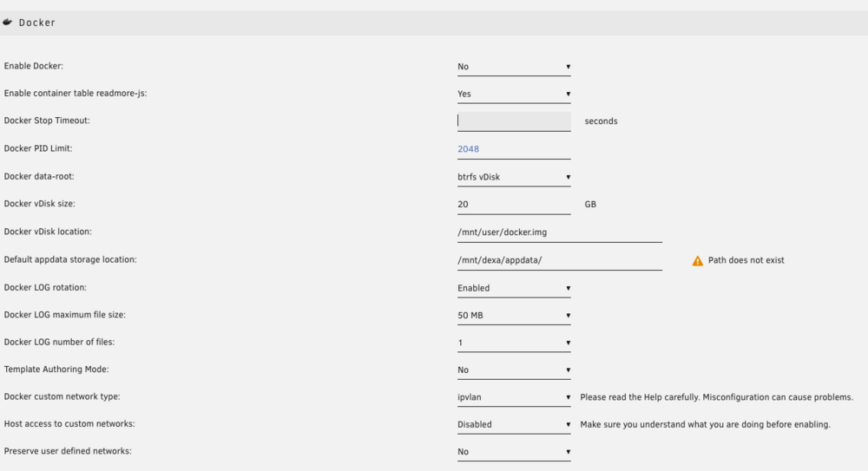Focus the Docker Stop Timeout field
The width and height of the screenshot is (868, 471).
[x=514, y=121]
